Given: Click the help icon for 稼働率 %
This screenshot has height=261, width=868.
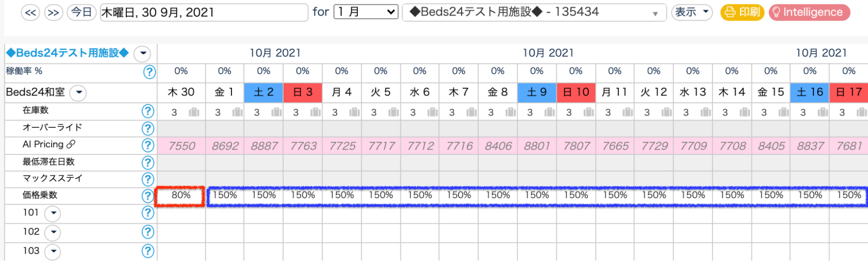Looking at the screenshot, I should coord(149,72).
